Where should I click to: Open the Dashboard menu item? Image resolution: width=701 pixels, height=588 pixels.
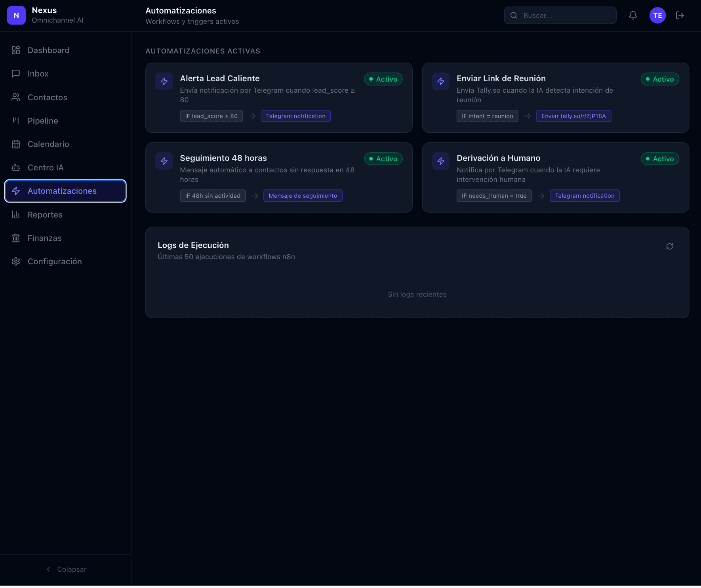(x=65, y=50)
